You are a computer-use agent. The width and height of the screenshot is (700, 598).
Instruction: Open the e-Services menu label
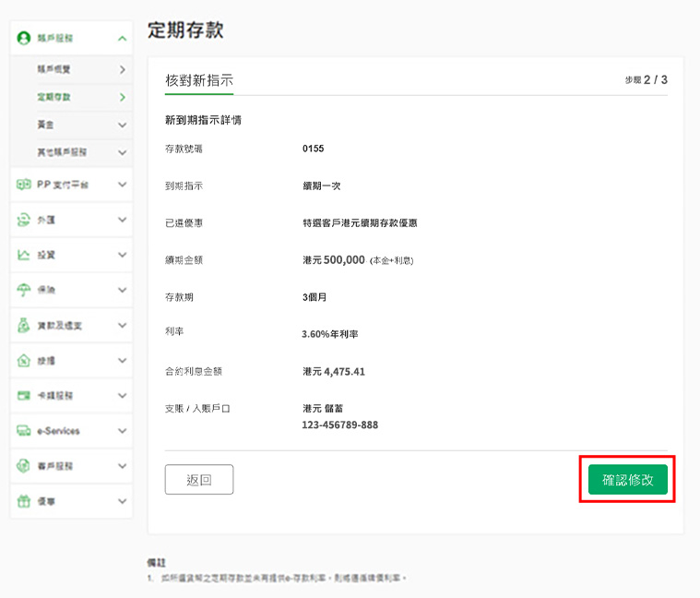(x=58, y=431)
